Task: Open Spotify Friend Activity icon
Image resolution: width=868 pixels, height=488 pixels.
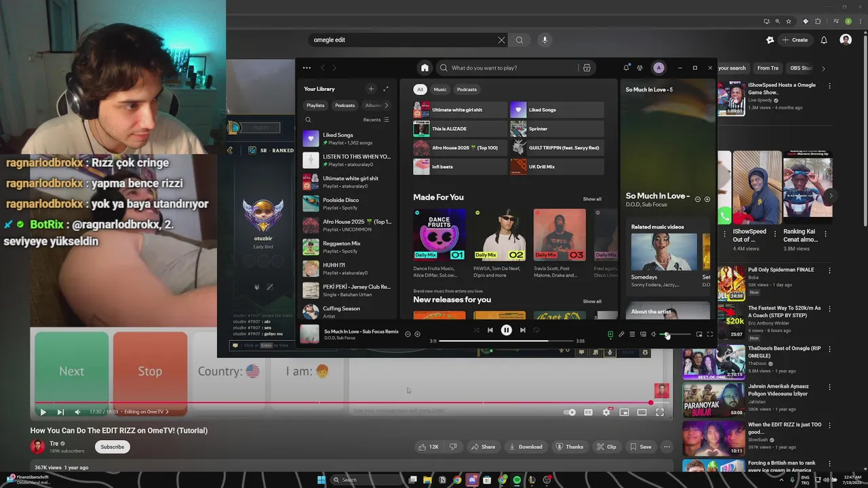Action: 639,68
